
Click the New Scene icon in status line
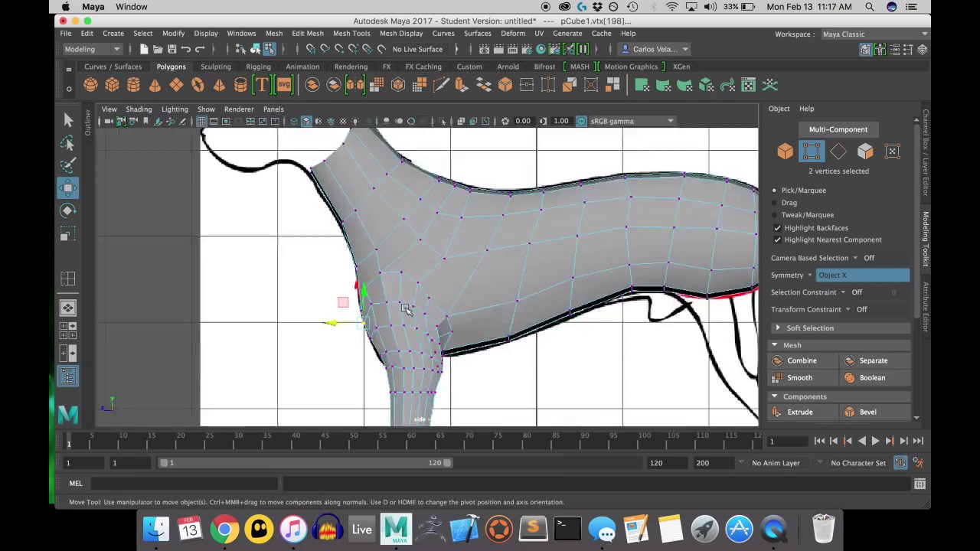coord(144,49)
